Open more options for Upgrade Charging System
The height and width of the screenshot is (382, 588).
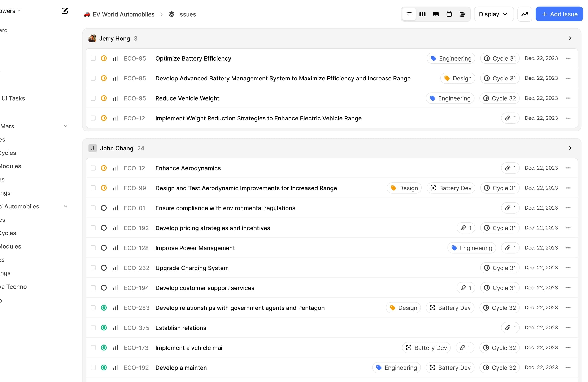click(568, 268)
